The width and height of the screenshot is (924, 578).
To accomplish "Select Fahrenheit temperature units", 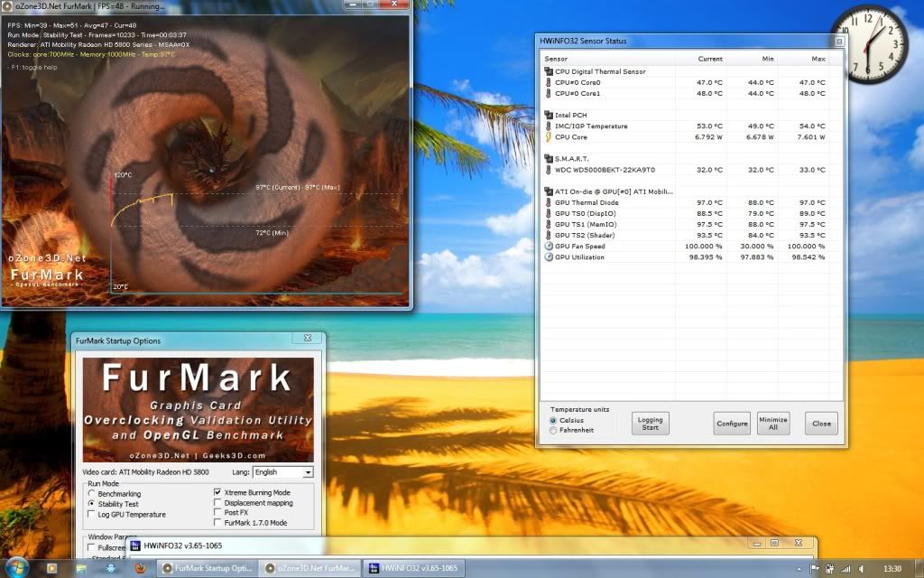I will pos(553,431).
